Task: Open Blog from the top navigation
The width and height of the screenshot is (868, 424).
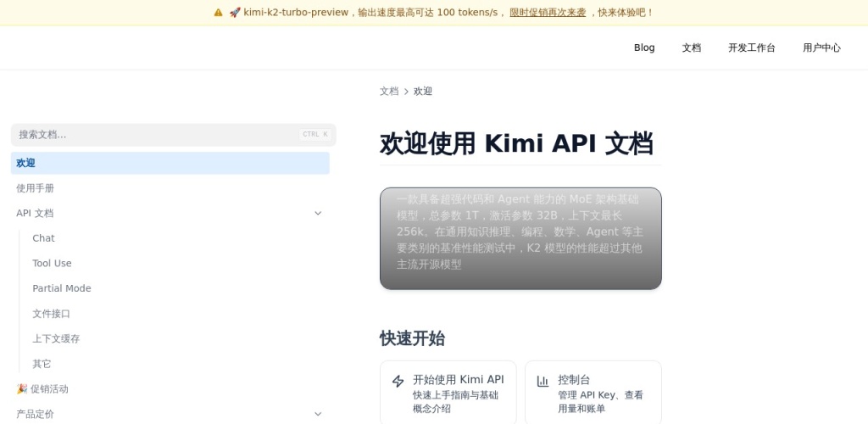Action: click(x=644, y=47)
